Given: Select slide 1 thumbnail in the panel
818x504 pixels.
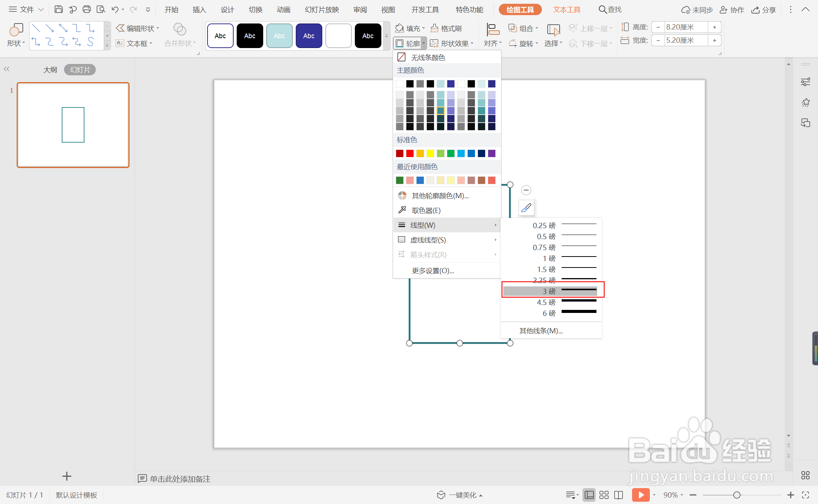Looking at the screenshot, I should (73, 125).
